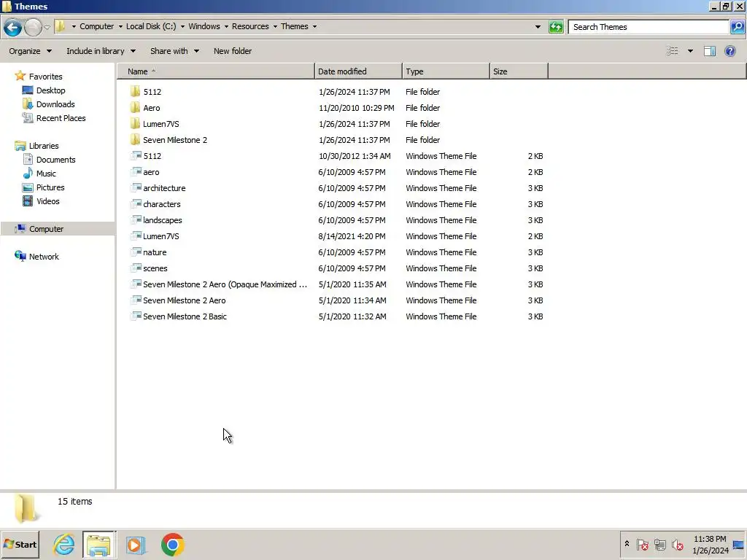Viewport: 747px width, 560px height.
Task: Select the Seven Milestone 2 Basic theme file
Action: click(185, 316)
